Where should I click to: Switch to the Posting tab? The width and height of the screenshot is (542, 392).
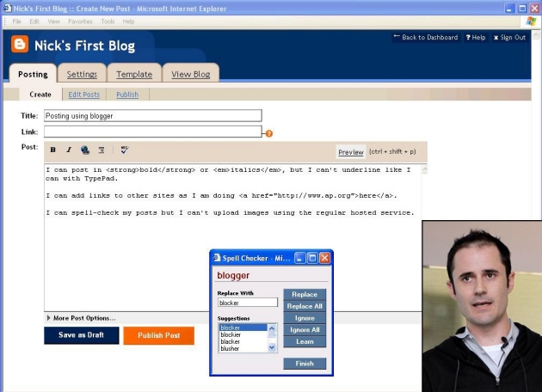[33, 74]
